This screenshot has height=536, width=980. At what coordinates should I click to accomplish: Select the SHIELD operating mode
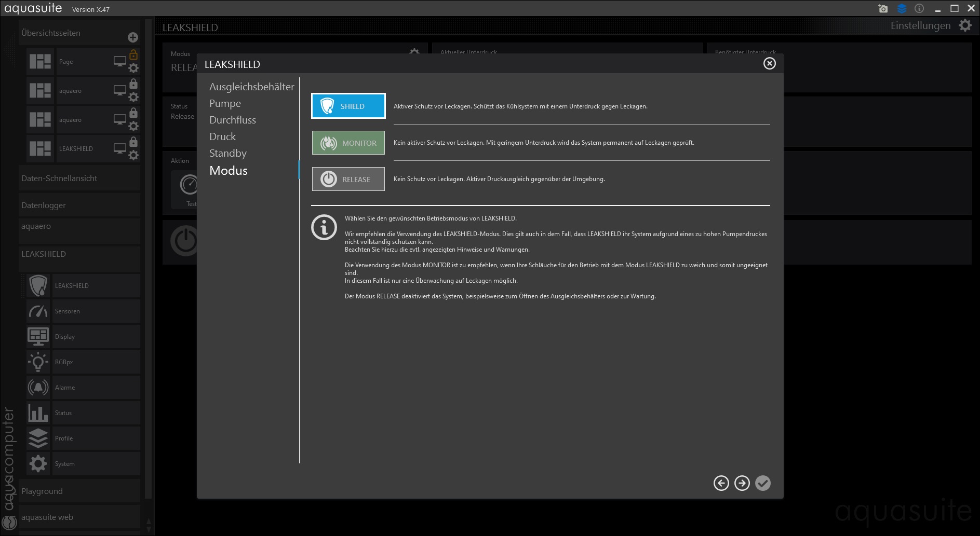click(348, 106)
